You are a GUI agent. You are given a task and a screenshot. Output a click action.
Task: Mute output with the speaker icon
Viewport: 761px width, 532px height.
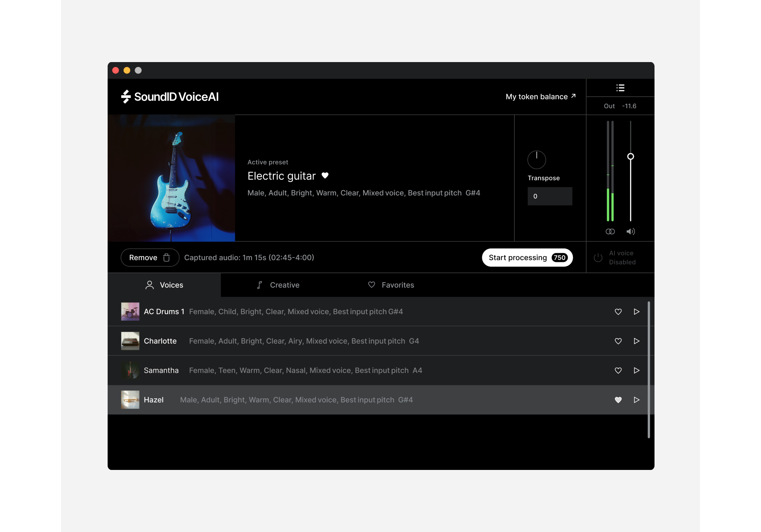630,232
